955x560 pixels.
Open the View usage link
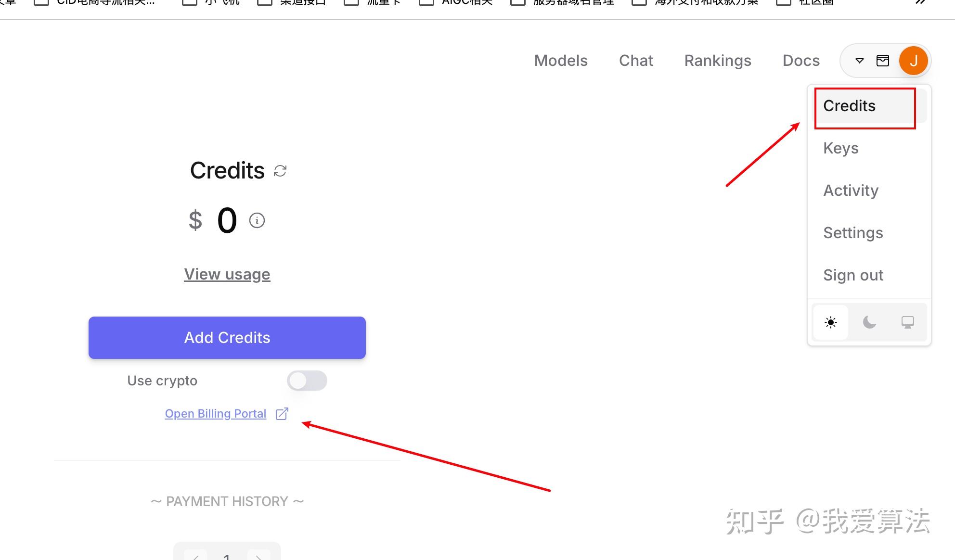pos(227,274)
